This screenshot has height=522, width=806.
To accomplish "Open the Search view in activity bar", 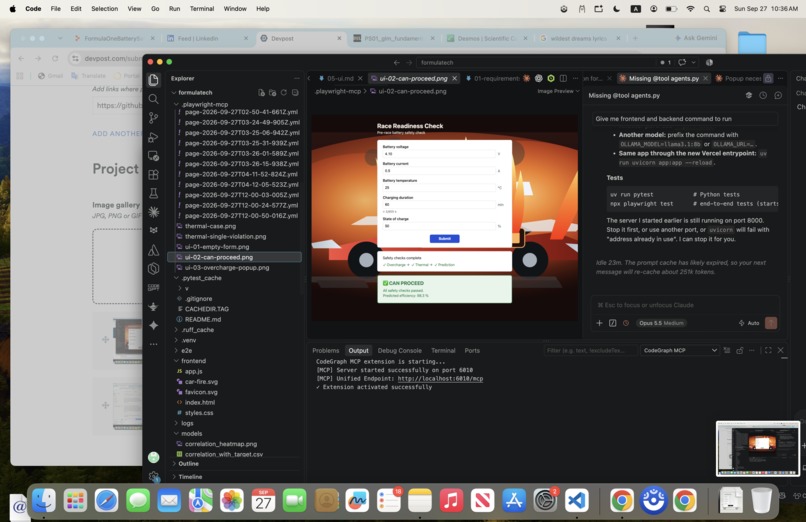I will [x=153, y=99].
